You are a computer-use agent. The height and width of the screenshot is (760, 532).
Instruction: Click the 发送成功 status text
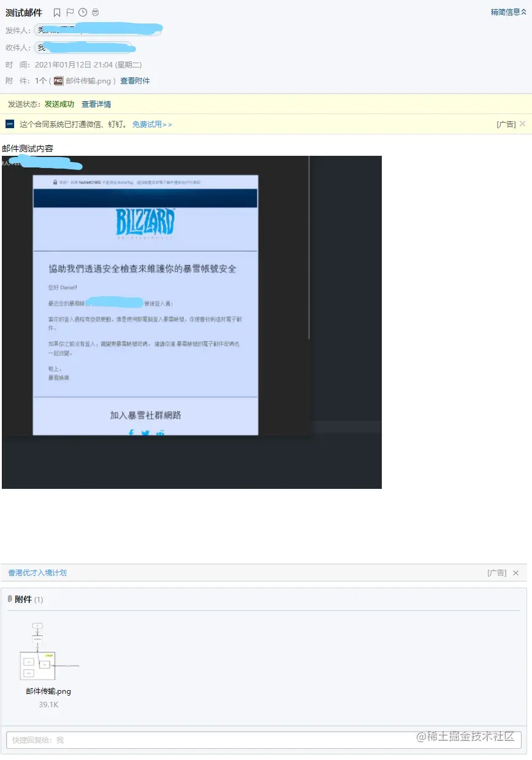(x=59, y=104)
